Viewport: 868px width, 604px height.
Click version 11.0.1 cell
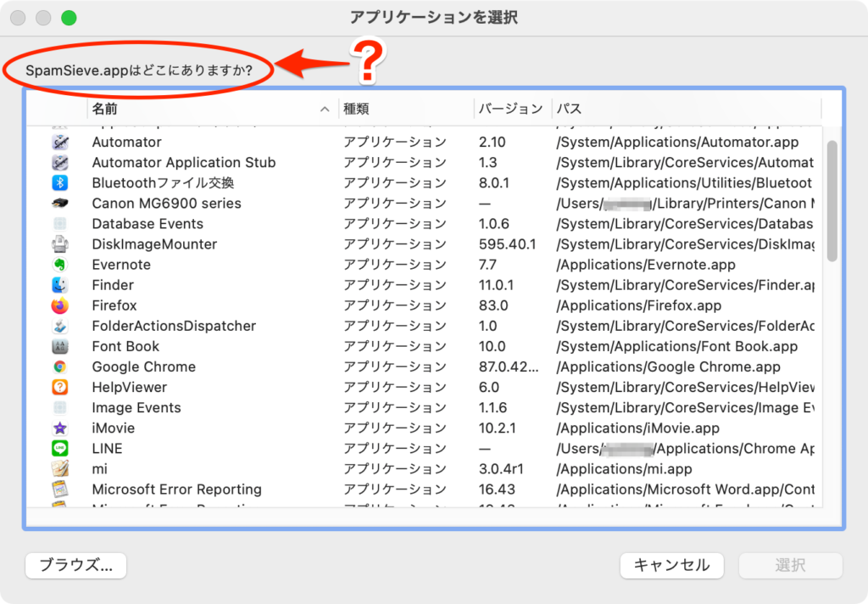496,285
